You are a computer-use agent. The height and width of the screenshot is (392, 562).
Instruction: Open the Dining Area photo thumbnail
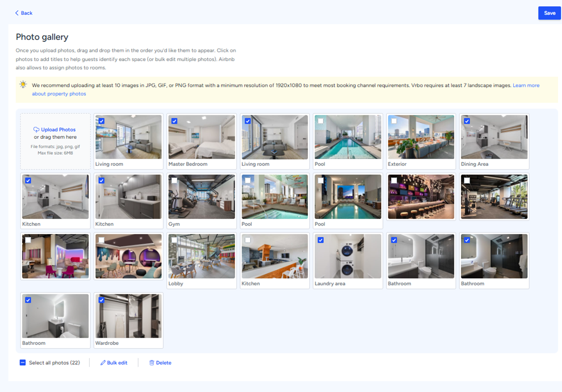[x=494, y=137]
